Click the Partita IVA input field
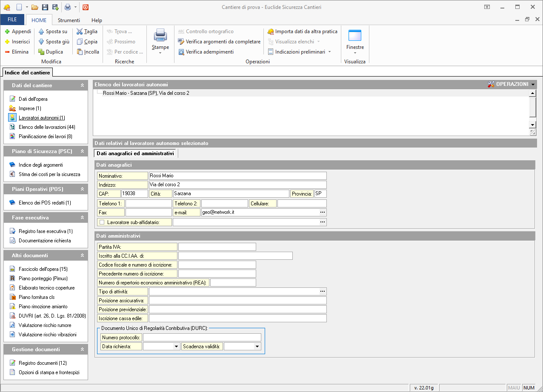This screenshot has width=543, height=392. (217, 247)
